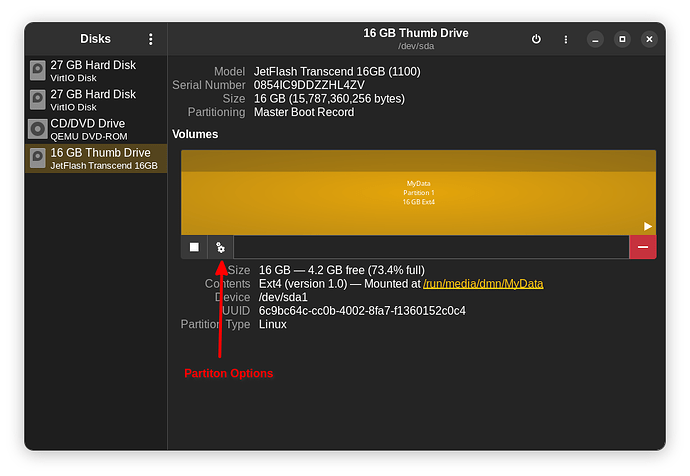The image size is (690, 476).
Task: Minimize the Disks window
Action: click(595, 40)
